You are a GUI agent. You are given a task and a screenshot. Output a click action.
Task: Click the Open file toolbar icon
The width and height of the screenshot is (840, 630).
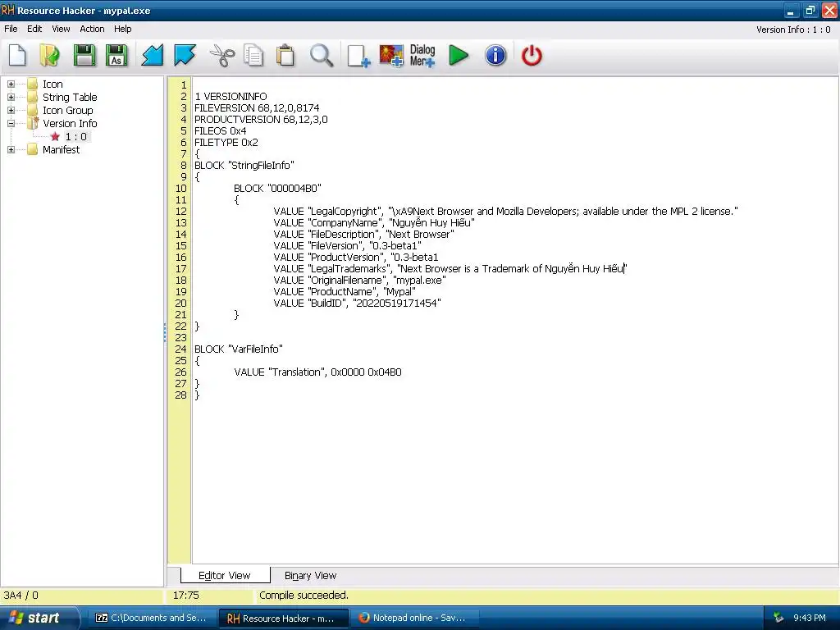coord(50,55)
